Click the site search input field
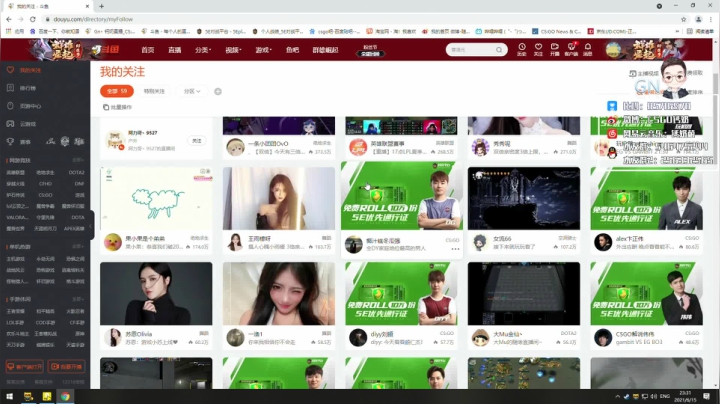This screenshot has width=720, height=404. pyautogui.click(x=472, y=50)
